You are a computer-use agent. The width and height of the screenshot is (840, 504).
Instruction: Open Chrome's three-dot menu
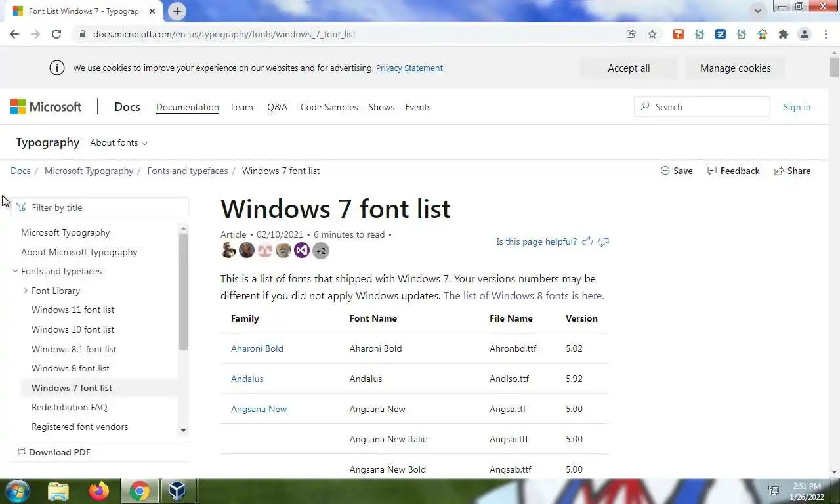(826, 34)
